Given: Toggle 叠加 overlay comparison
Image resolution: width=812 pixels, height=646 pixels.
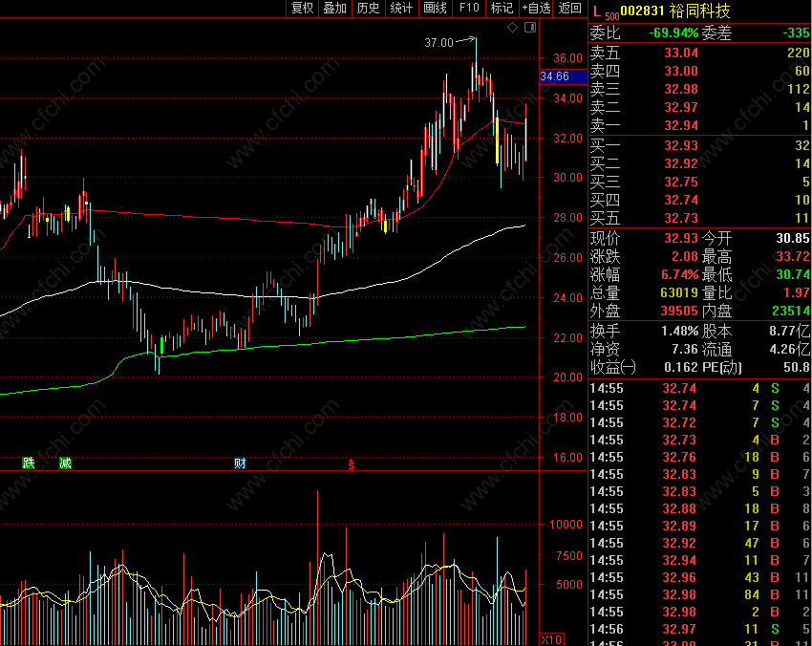Looking at the screenshot, I should coord(335,9).
